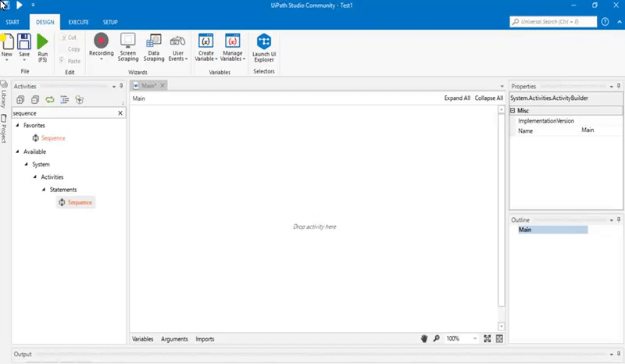Open the document tabs list dropdown
This screenshot has height=364, width=625.
(502, 86)
